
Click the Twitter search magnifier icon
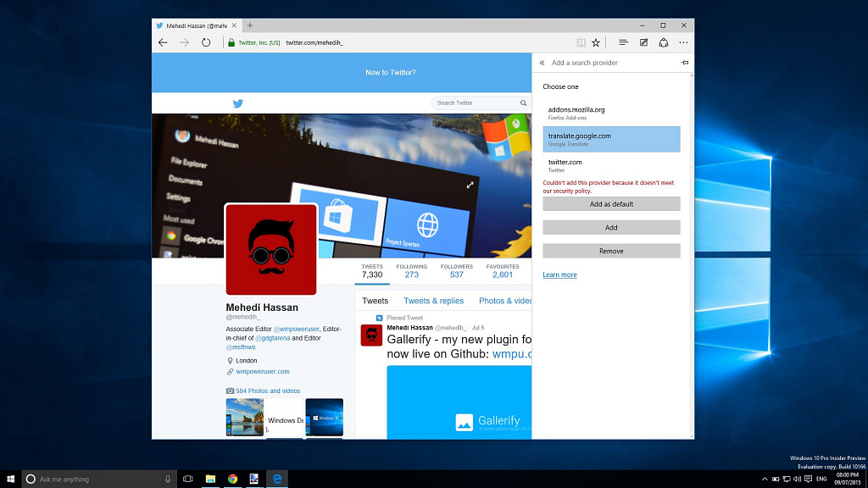[x=523, y=103]
